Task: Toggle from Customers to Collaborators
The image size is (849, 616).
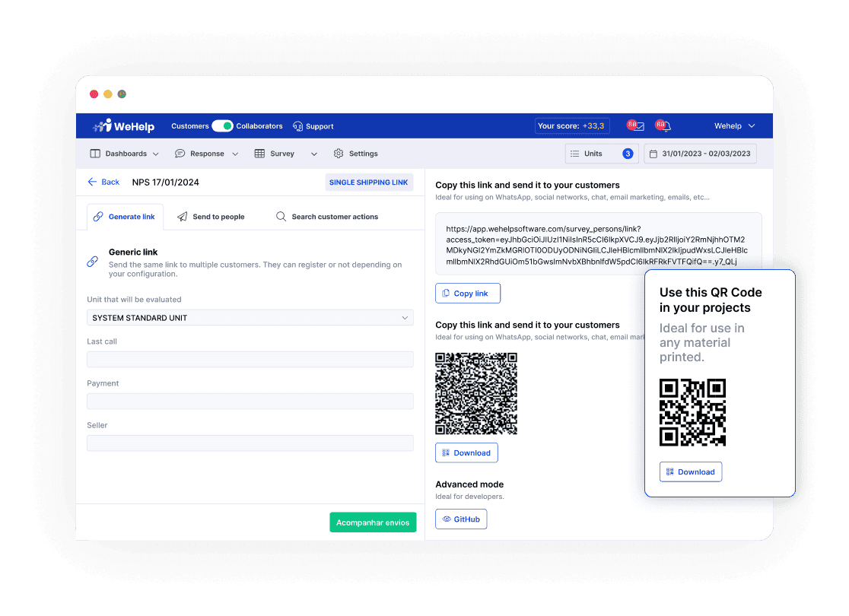Action: (221, 125)
